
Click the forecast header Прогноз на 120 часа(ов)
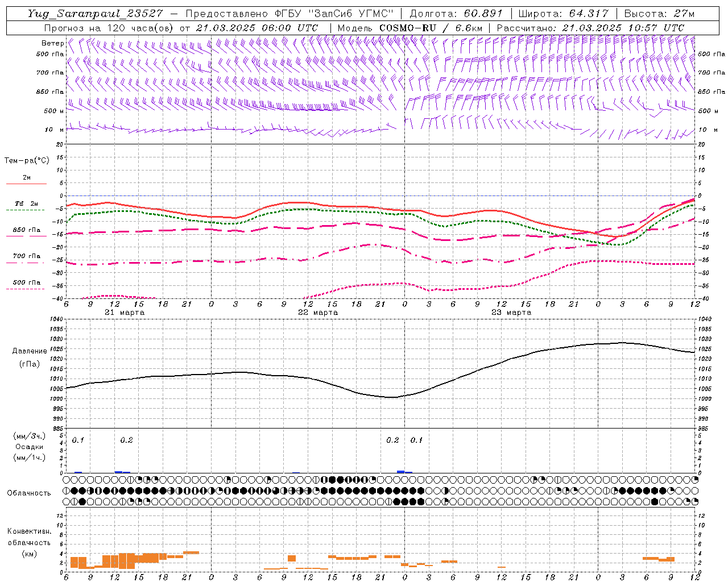(x=110, y=27)
